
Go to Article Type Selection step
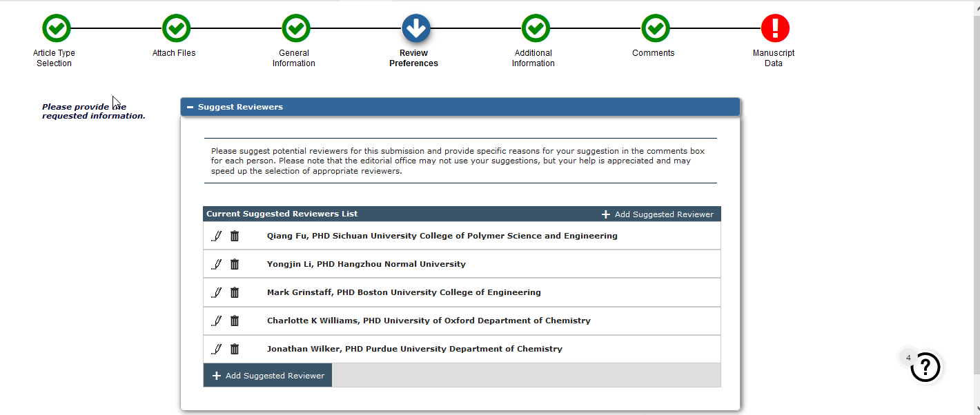[57, 29]
